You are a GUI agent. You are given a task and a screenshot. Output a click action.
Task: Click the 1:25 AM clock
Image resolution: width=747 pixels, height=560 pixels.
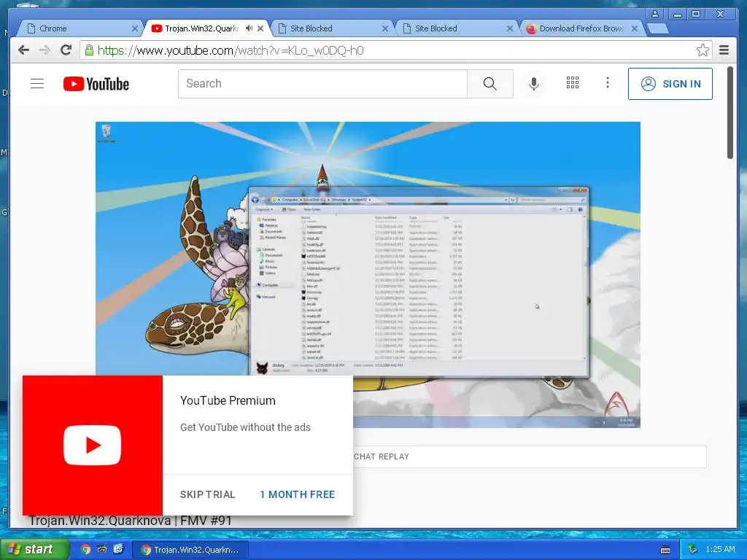(720, 550)
